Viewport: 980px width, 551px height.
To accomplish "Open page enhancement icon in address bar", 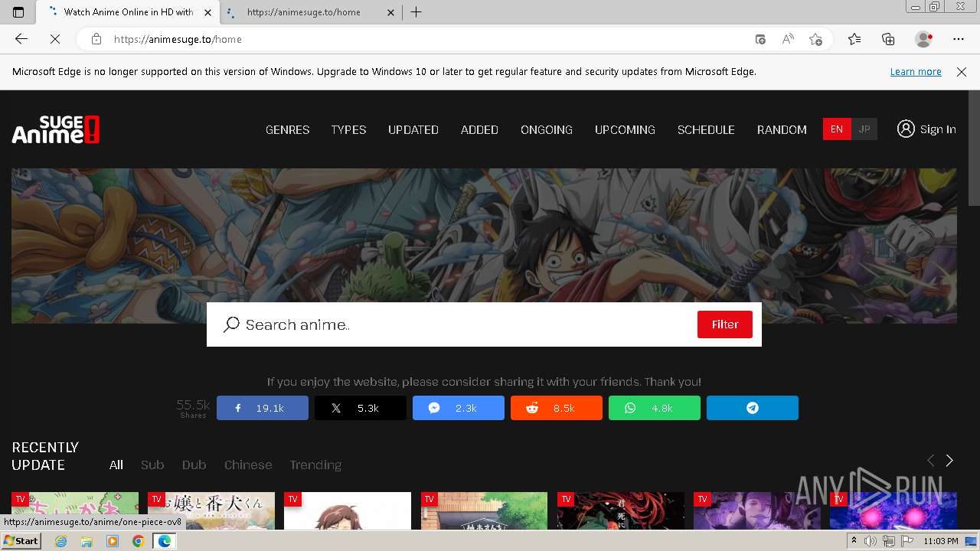I will (760, 39).
